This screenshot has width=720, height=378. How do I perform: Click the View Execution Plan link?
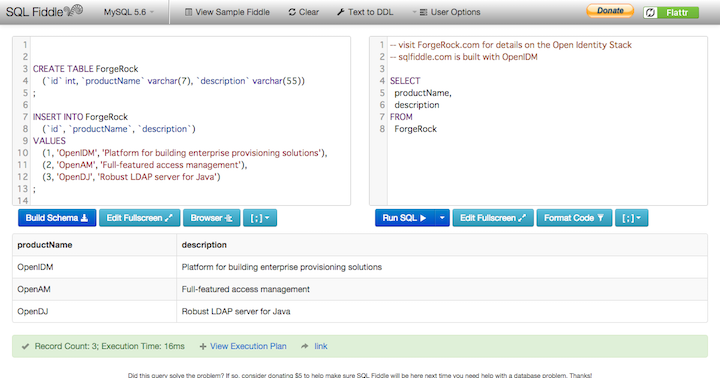tap(248, 346)
